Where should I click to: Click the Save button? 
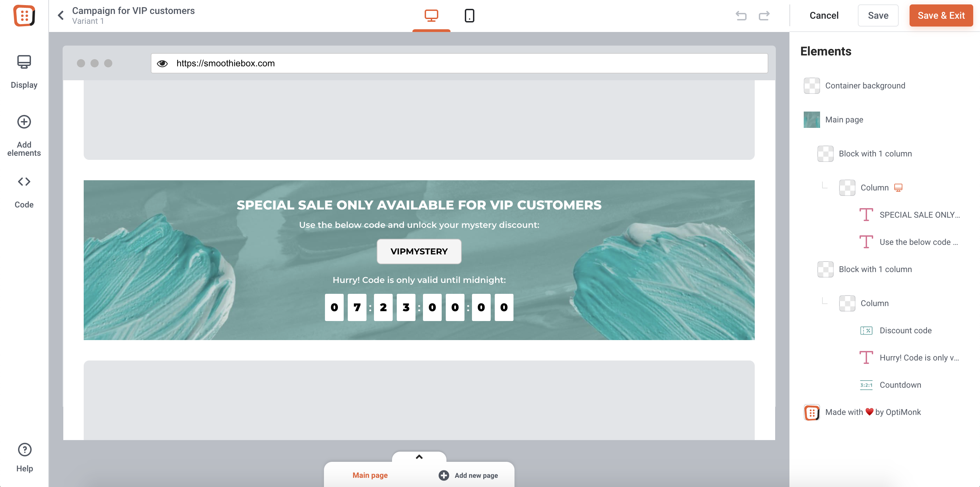(x=878, y=16)
